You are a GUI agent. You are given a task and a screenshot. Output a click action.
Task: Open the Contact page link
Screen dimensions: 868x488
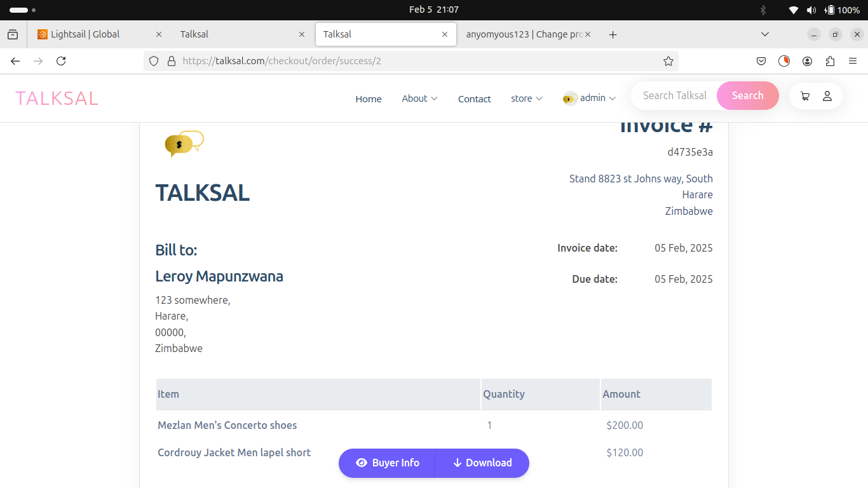475,98
